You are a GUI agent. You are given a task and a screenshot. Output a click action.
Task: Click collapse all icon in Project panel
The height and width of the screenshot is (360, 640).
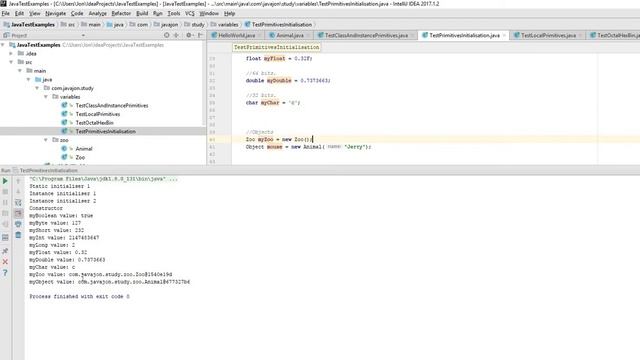[176, 36]
